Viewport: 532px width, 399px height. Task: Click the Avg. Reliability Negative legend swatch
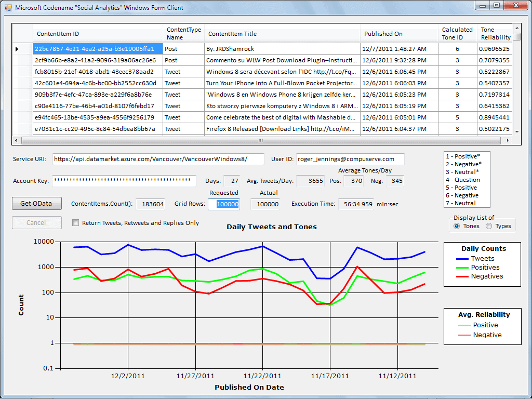[x=464, y=335]
